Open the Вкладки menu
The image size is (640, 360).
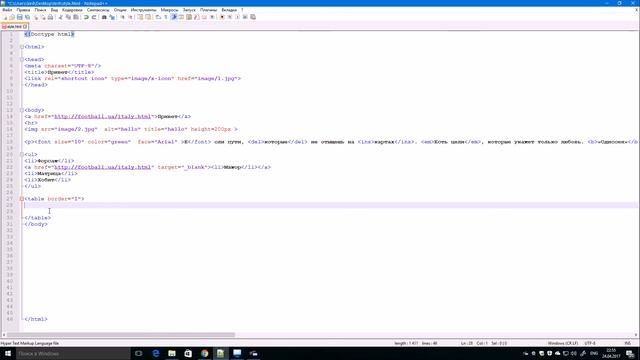pyautogui.click(x=229, y=10)
